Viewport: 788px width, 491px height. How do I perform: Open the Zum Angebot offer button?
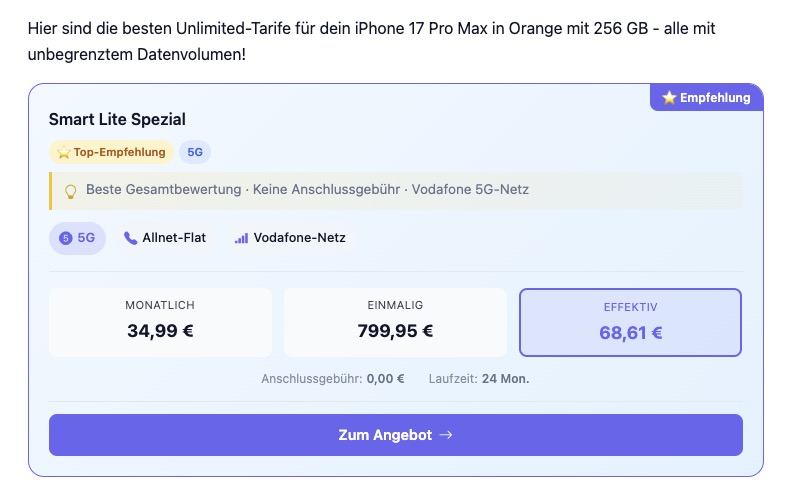pos(395,435)
